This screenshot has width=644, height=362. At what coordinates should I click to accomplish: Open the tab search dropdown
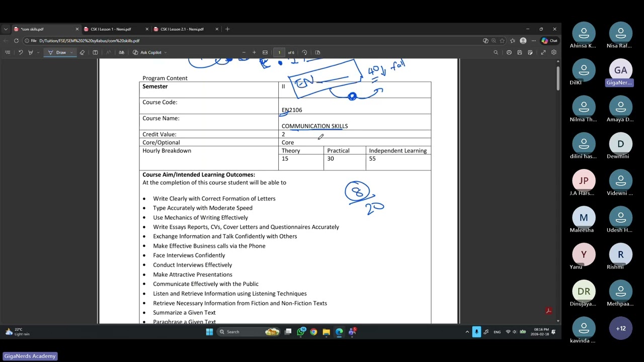(x=6, y=29)
